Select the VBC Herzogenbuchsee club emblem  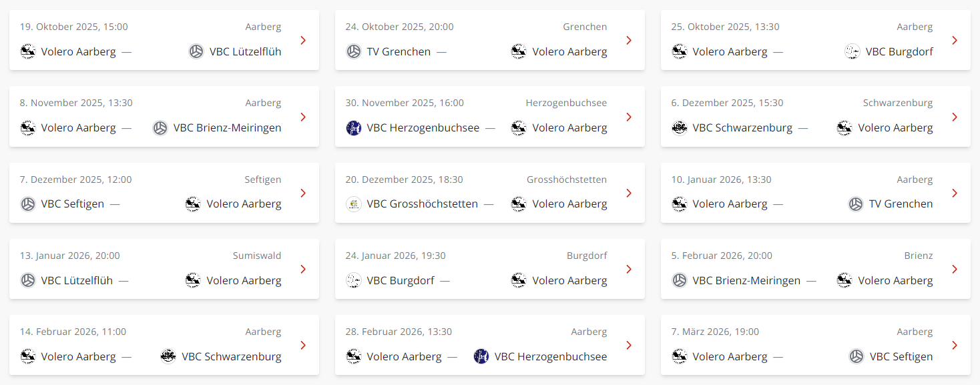coord(353,127)
